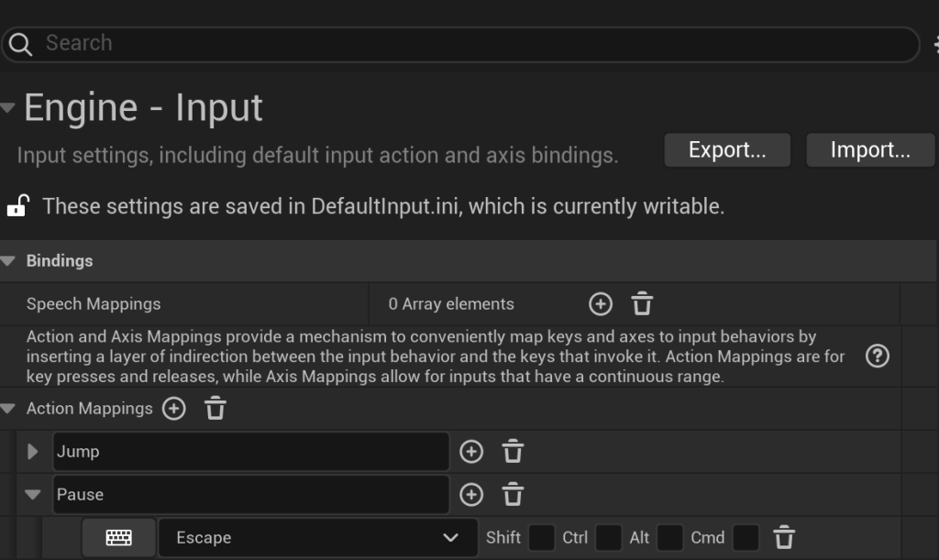Image resolution: width=939 pixels, height=560 pixels.
Task: Add a key binding to Jump action
Action: tap(471, 451)
